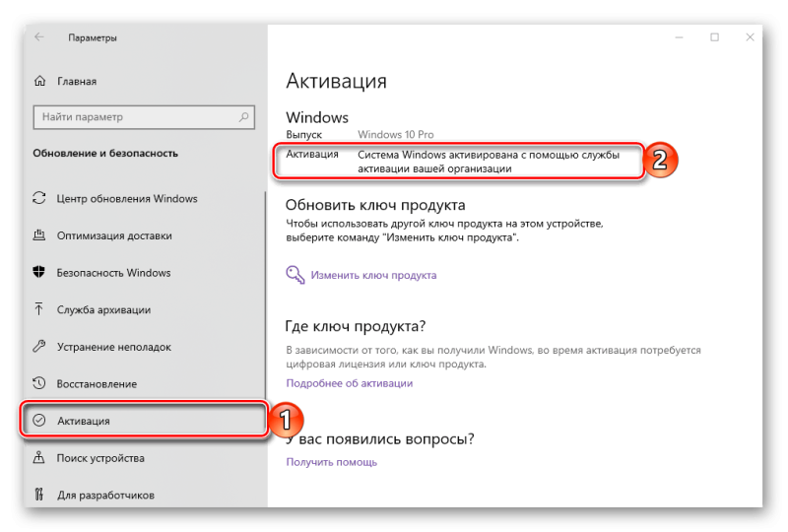Open Служба архивации section
Screen dimensions: 788x532
(x=104, y=309)
